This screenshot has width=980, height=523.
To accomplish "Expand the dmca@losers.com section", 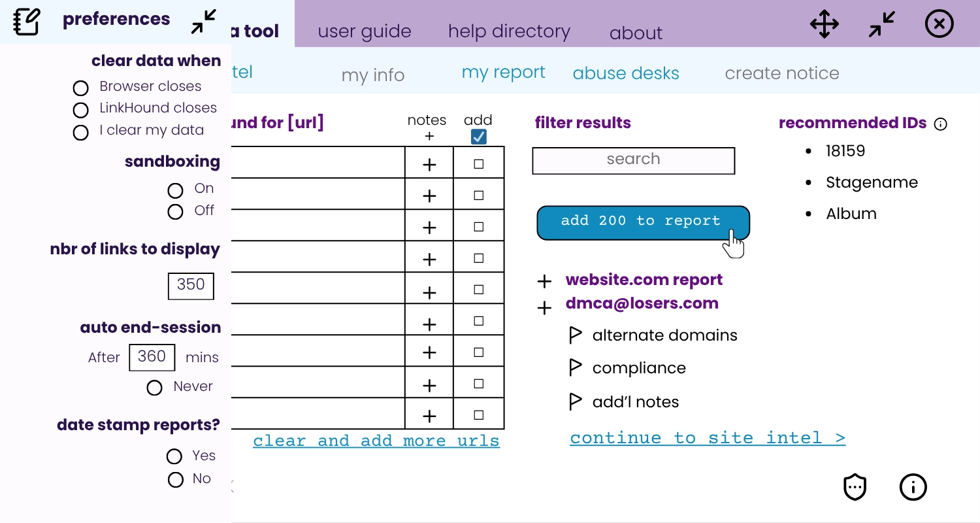I will 544,308.
